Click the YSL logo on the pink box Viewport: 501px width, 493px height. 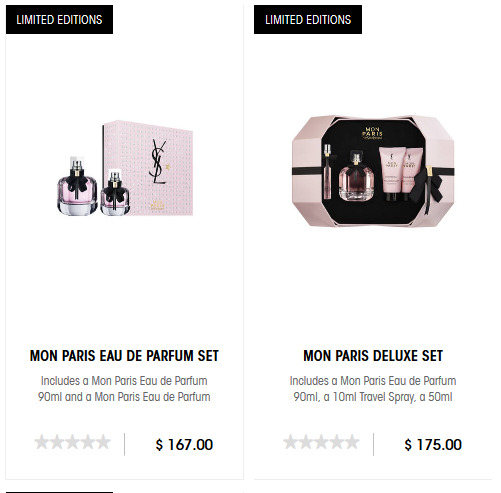pos(158,162)
